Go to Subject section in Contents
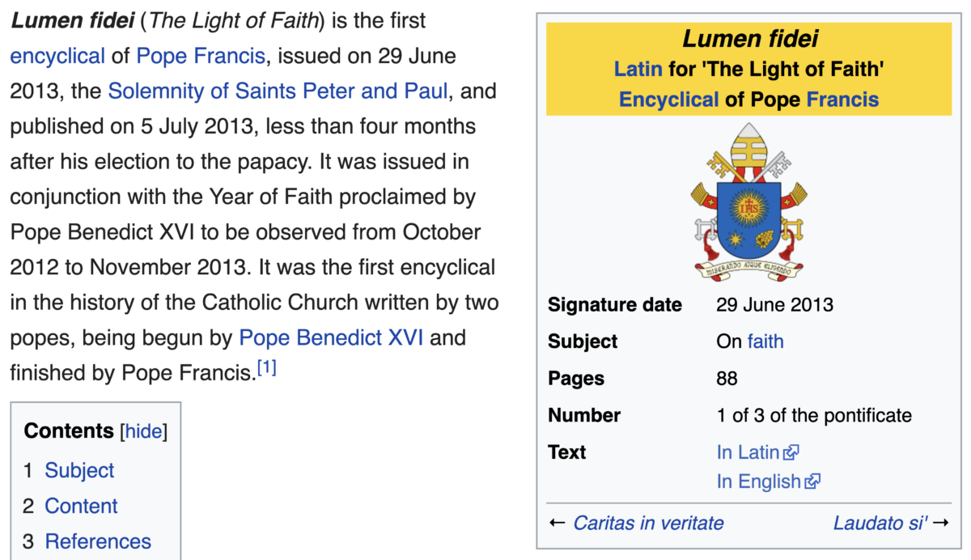 coord(79,470)
